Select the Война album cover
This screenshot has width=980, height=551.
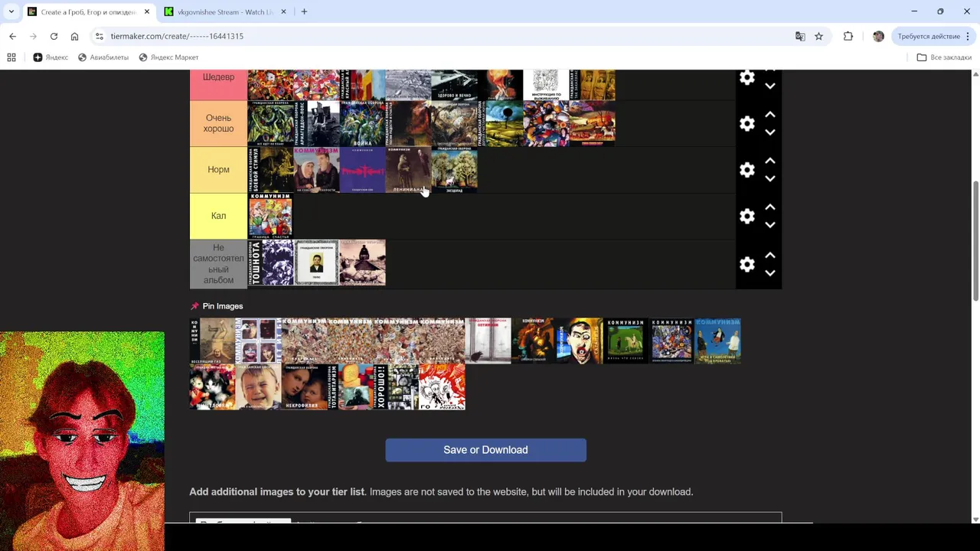tap(362, 123)
